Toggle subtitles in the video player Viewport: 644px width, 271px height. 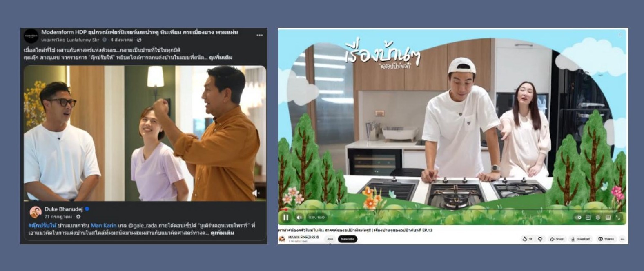click(588, 218)
